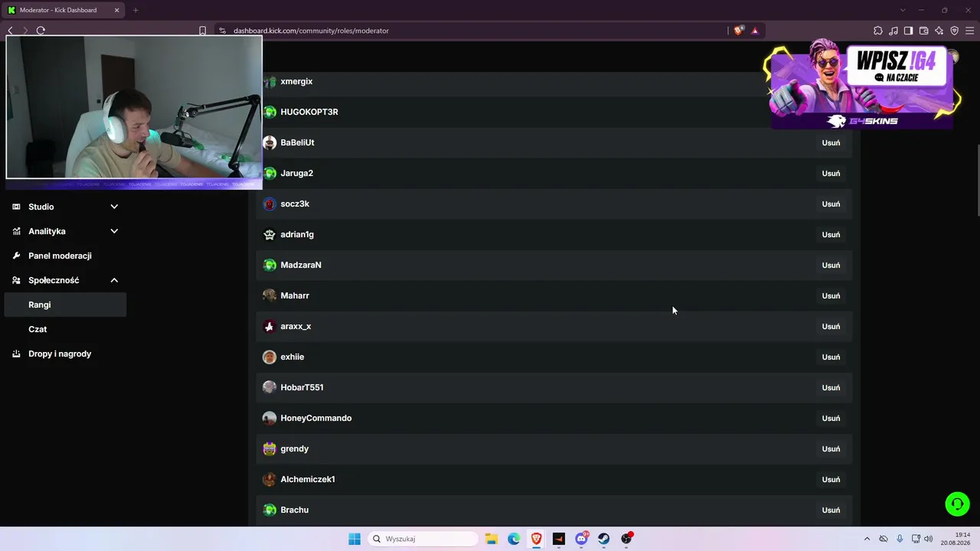
Task: Open the Leo AI sparkle icon
Action: tap(939, 31)
